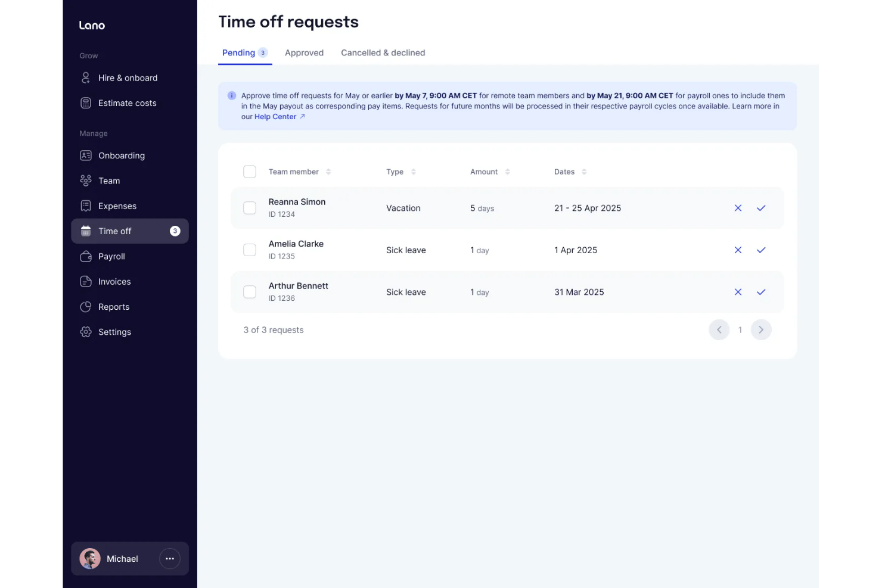Select Arthur Bennett's request checkbox
Image resolution: width=882 pixels, height=588 pixels.
pos(250,292)
